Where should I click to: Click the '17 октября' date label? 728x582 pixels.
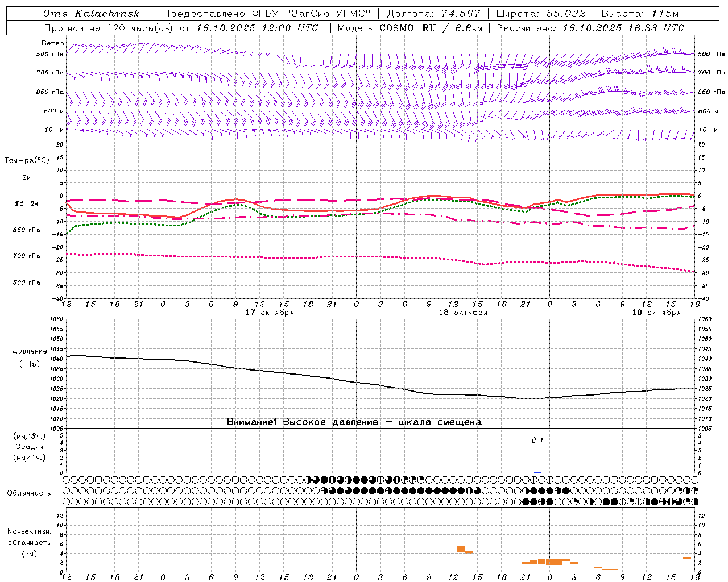pyautogui.click(x=270, y=313)
